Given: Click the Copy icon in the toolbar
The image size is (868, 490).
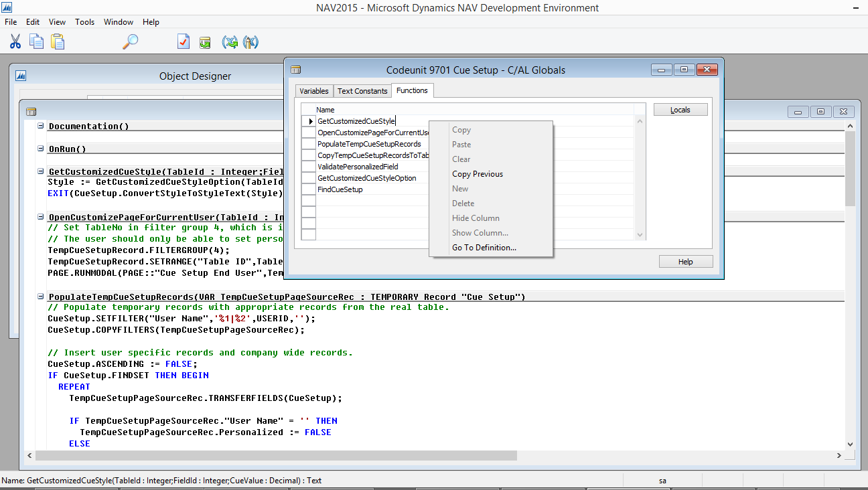Looking at the screenshot, I should pyautogui.click(x=36, y=42).
